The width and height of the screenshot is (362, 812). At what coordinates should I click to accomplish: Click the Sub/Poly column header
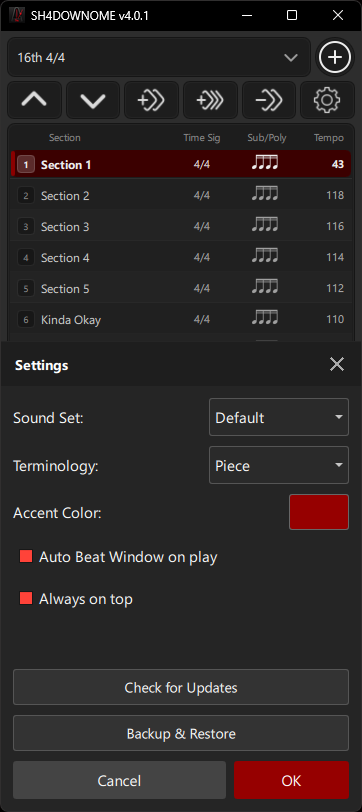(x=267, y=138)
